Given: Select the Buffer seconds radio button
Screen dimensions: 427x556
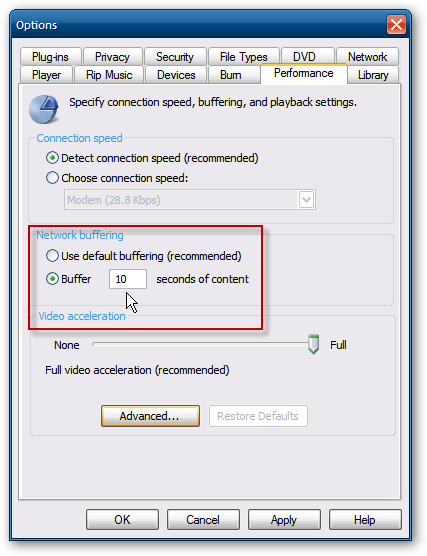Looking at the screenshot, I should coord(52,279).
